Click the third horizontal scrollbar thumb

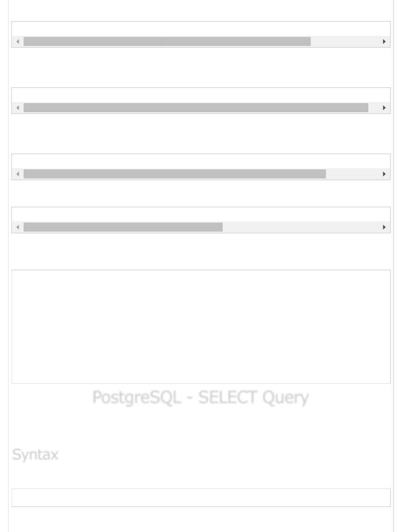pyautogui.click(x=175, y=174)
